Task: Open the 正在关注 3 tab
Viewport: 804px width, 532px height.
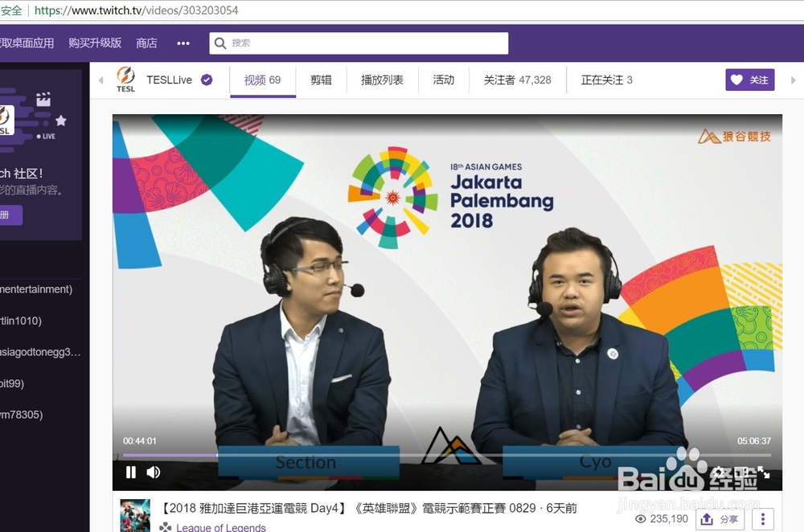Action: point(606,80)
